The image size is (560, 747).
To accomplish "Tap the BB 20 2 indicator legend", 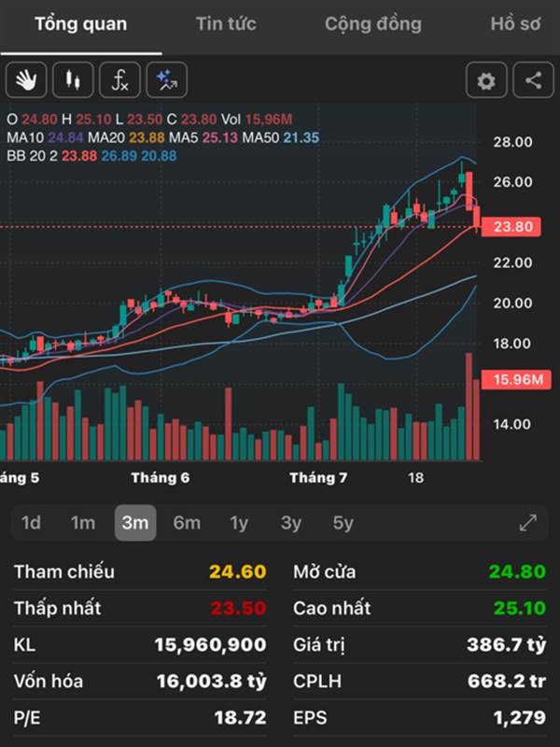I will pos(91,156).
